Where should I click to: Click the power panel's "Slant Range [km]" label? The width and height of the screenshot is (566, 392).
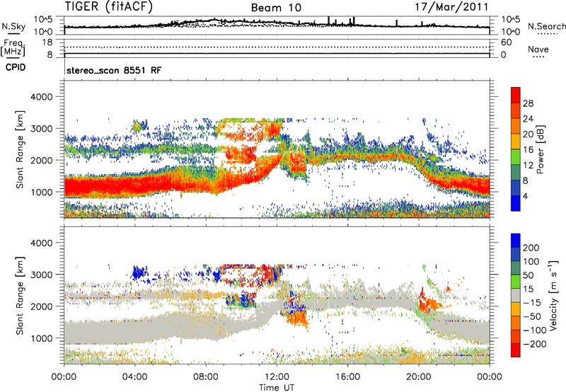pyautogui.click(x=20, y=149)
